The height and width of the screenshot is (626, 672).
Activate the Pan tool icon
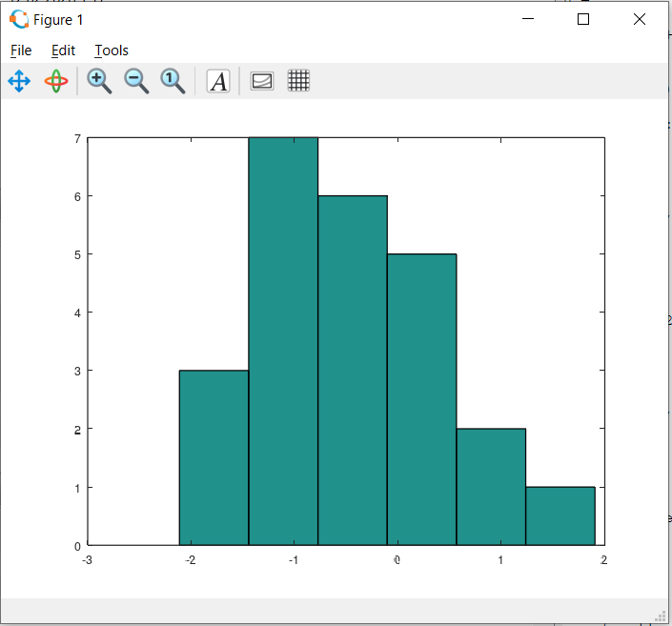(x=19, y=81)
